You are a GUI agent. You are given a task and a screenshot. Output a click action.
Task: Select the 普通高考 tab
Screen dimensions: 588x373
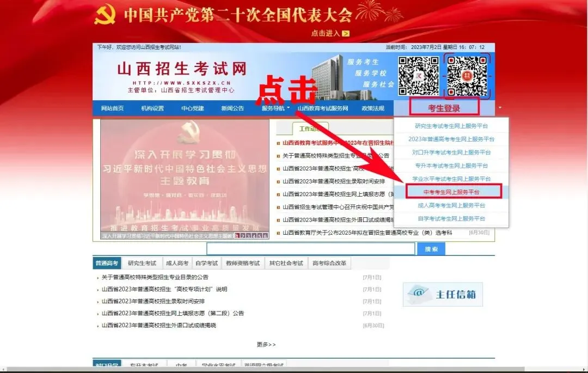pos(107,263)
